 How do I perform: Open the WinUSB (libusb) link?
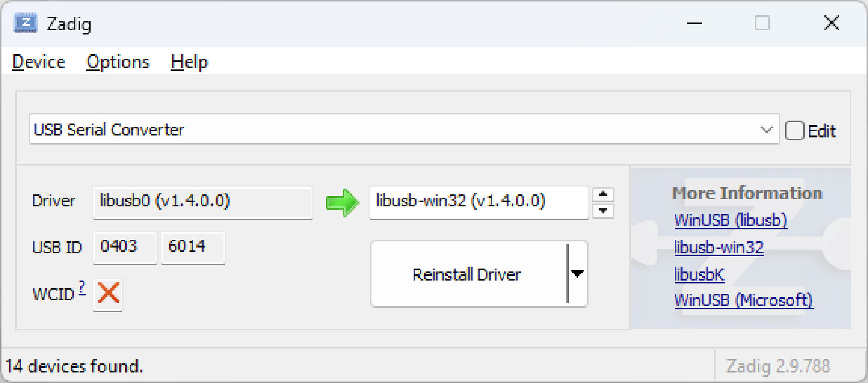pos(730,220)
